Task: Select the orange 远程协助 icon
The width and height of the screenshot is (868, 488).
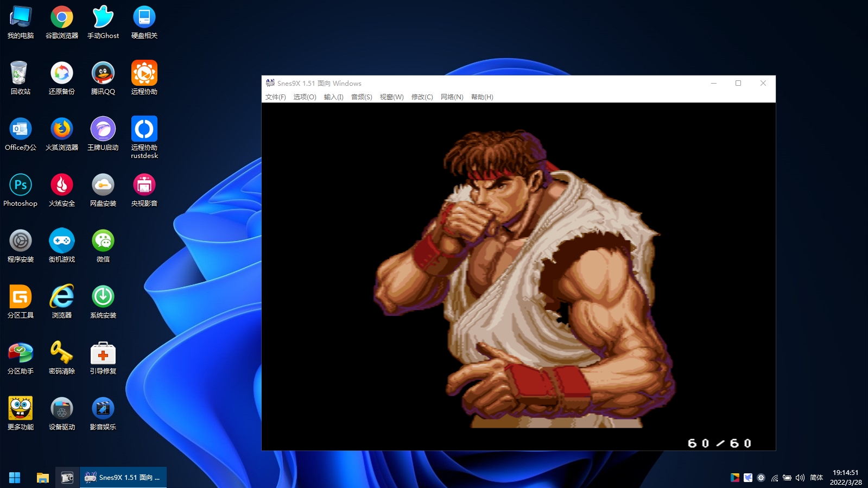Action: tap(144, 79)
